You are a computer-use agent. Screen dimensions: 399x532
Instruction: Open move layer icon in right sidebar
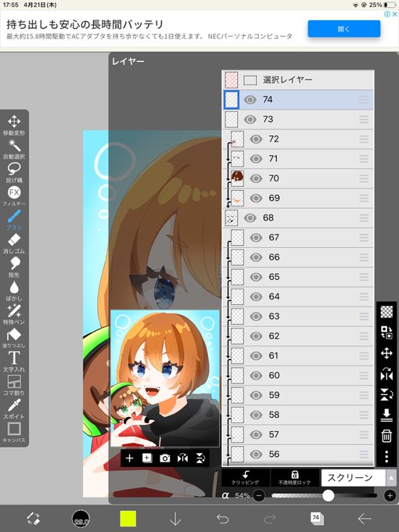point(386,353)
